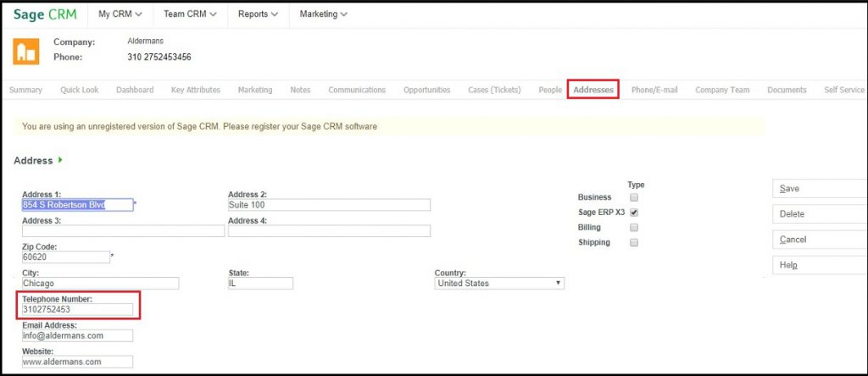868x376 pixels.
Task: Expand the Marketing top menu
Action: (323, 14)
